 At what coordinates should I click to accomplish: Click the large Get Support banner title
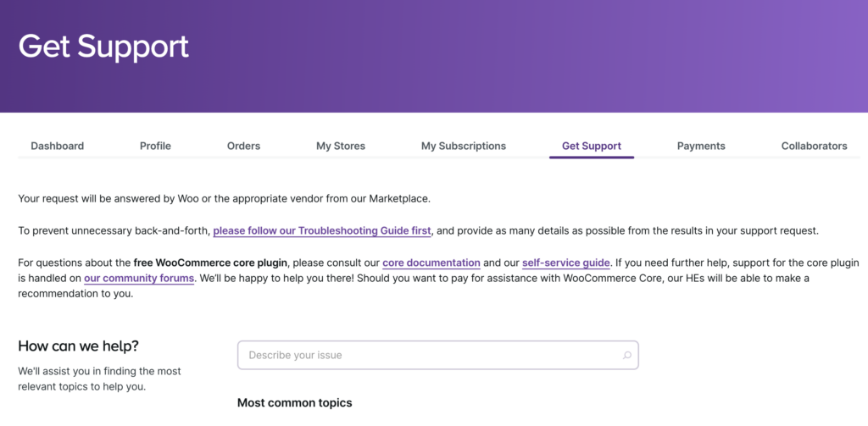pos(103,46)
